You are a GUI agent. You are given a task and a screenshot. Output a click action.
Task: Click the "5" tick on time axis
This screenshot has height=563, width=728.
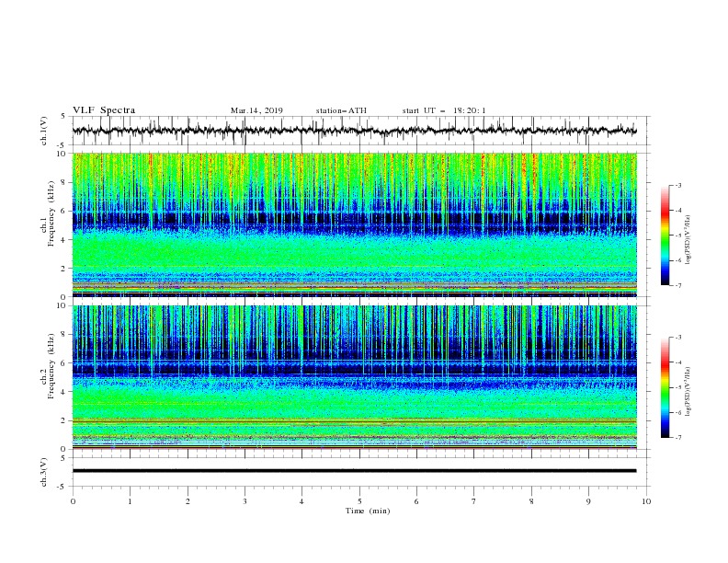tap(359, 501)
